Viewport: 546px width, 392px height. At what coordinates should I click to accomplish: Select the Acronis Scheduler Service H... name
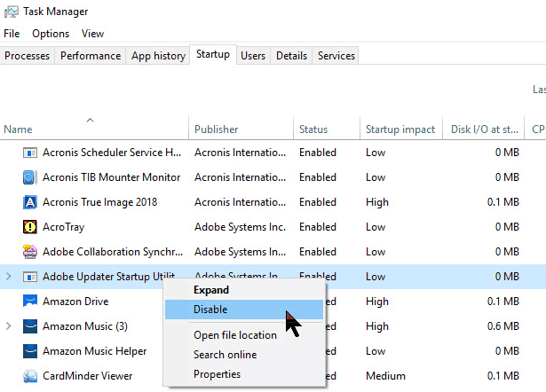(112, 153)
